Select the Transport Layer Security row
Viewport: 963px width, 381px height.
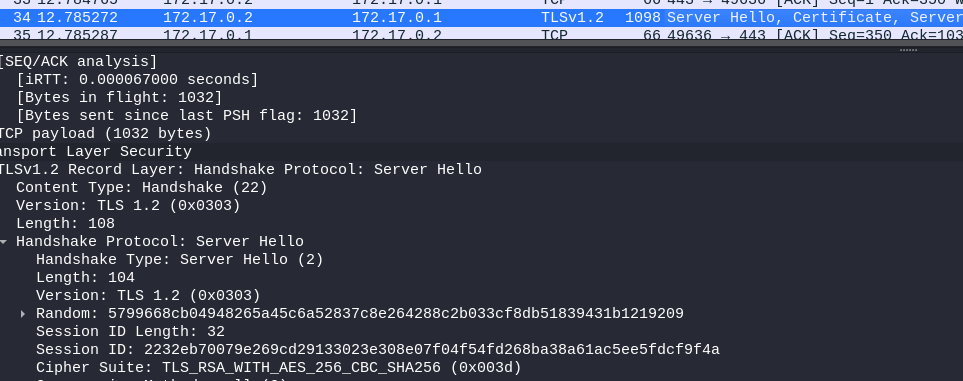point(482,152)
